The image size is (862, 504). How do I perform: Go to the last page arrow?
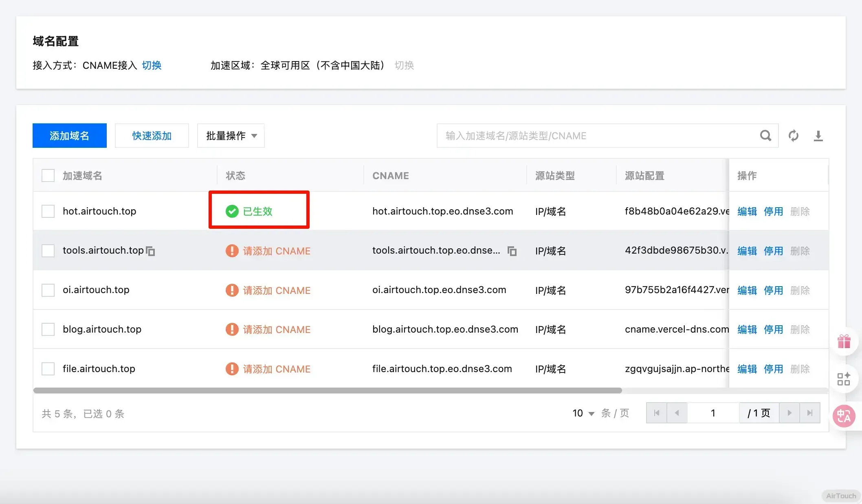coord(810,413)
